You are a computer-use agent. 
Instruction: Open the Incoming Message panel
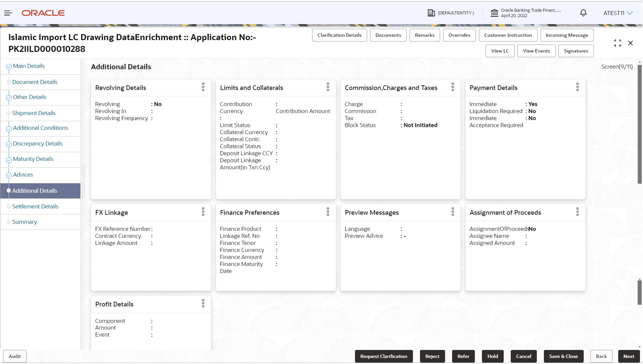click(x=567, y=35)
